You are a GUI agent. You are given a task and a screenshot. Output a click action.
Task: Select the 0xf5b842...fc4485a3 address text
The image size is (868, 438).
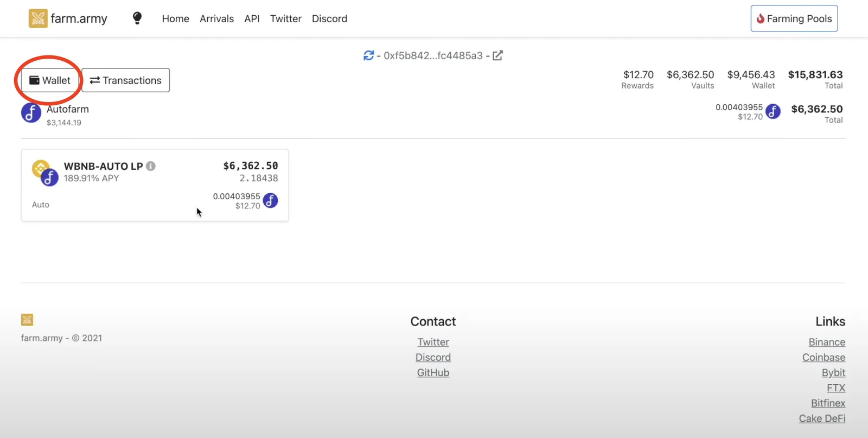pos(433,55)
